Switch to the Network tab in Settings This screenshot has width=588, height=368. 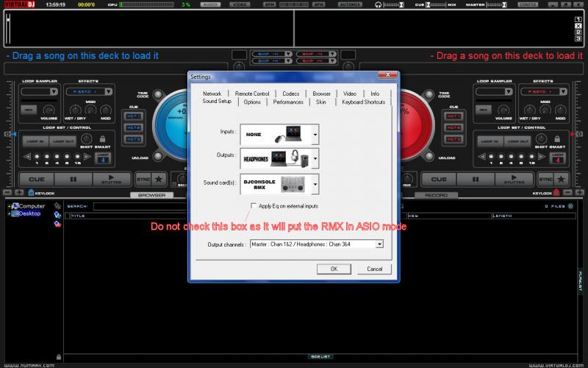212,93
